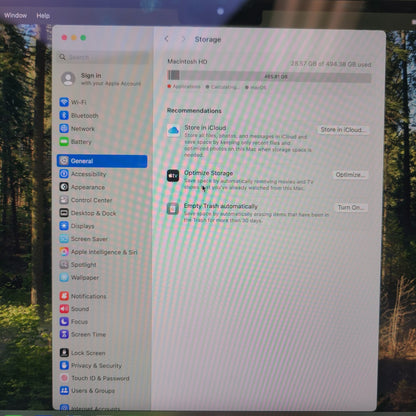Open the Window menu
Viewport: 416px width, 416px height.
[15, 15]
